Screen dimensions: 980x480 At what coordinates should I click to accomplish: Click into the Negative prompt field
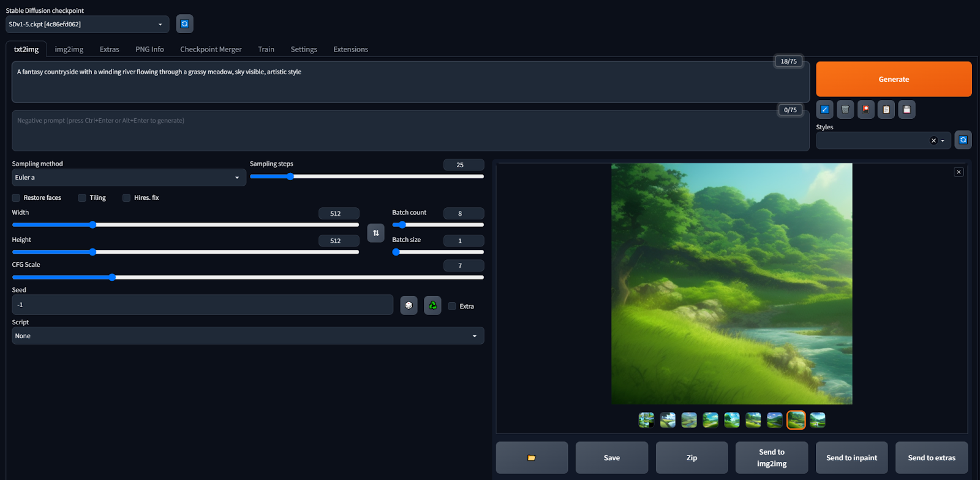click(x=410, y=131)
